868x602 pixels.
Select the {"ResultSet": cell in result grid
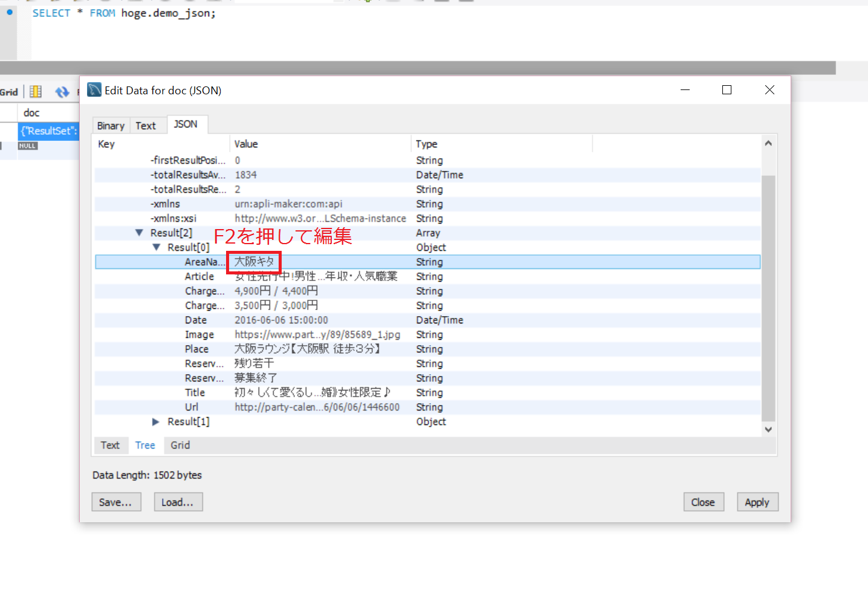[x=49, y=131]
